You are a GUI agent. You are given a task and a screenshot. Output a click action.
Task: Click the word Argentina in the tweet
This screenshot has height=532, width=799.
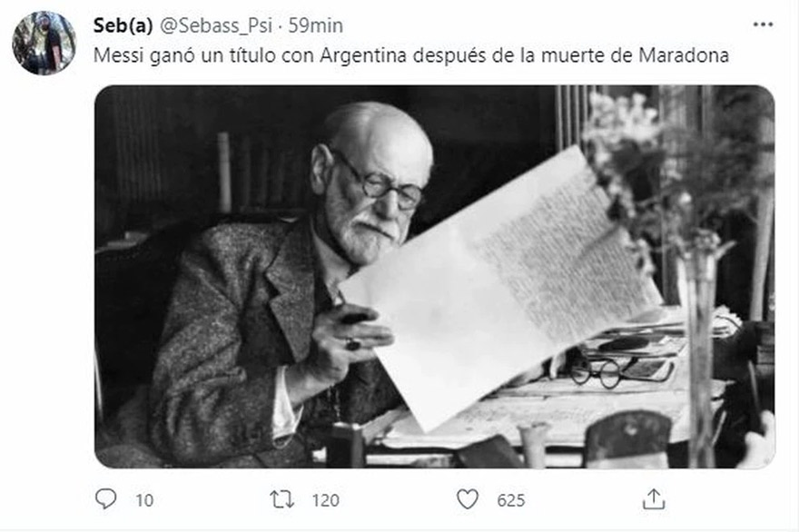pyautogui.click(x=363, y=55)
